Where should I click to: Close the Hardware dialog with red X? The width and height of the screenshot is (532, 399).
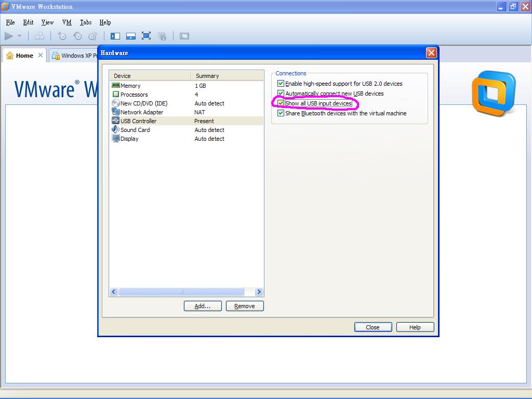tap(431, 53)
